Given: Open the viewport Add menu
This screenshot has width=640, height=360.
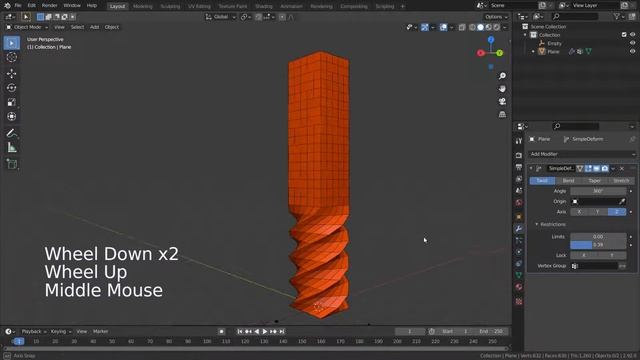Looking at the screenshot, I should 94,27.
